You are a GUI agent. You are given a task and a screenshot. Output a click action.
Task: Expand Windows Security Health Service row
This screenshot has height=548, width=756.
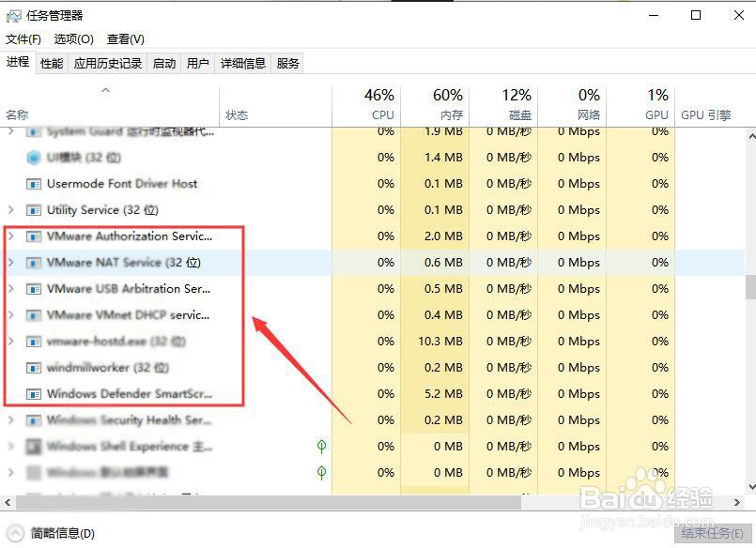click(11, 419)
